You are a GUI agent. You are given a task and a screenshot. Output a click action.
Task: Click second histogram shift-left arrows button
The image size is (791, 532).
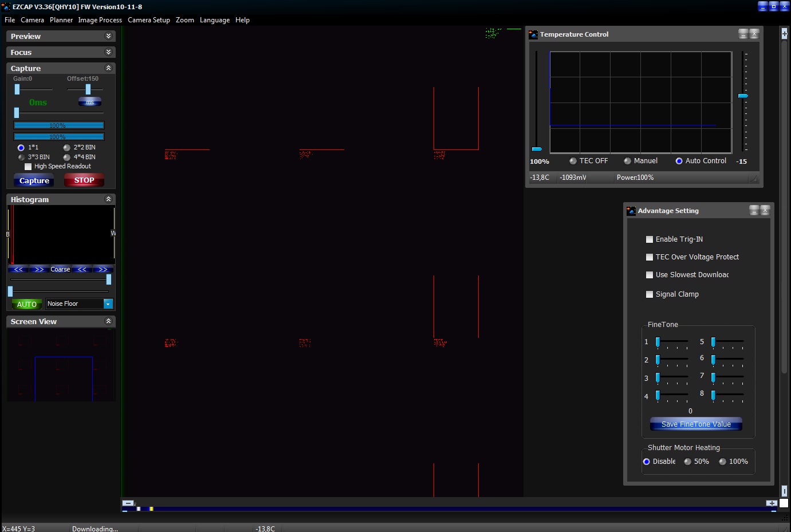pos(82,269)
